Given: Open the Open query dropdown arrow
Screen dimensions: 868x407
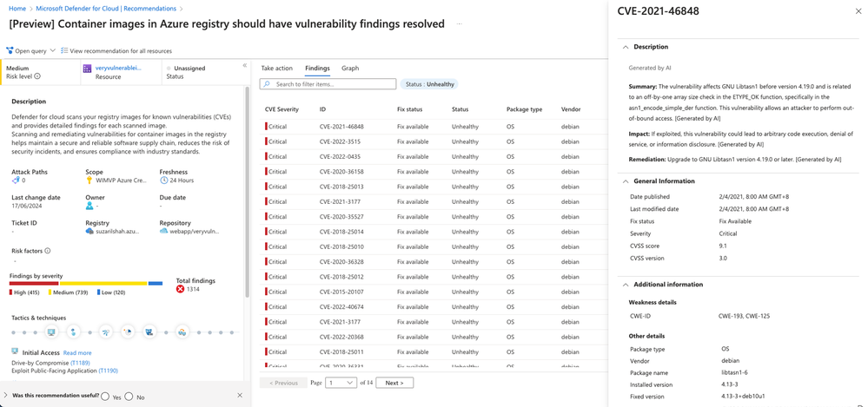Looking at the screenshot, I should click(x=53, y=51).
